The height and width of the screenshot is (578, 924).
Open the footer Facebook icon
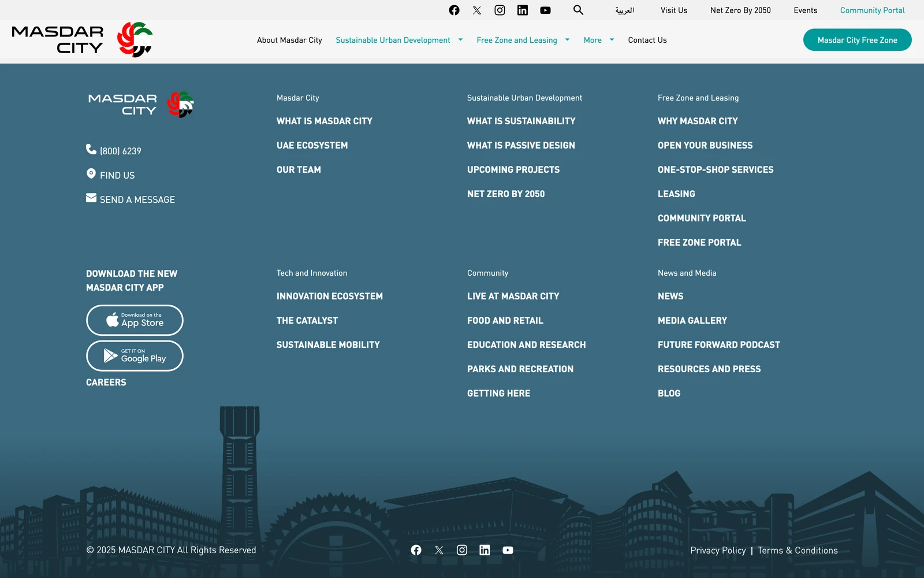416,550
